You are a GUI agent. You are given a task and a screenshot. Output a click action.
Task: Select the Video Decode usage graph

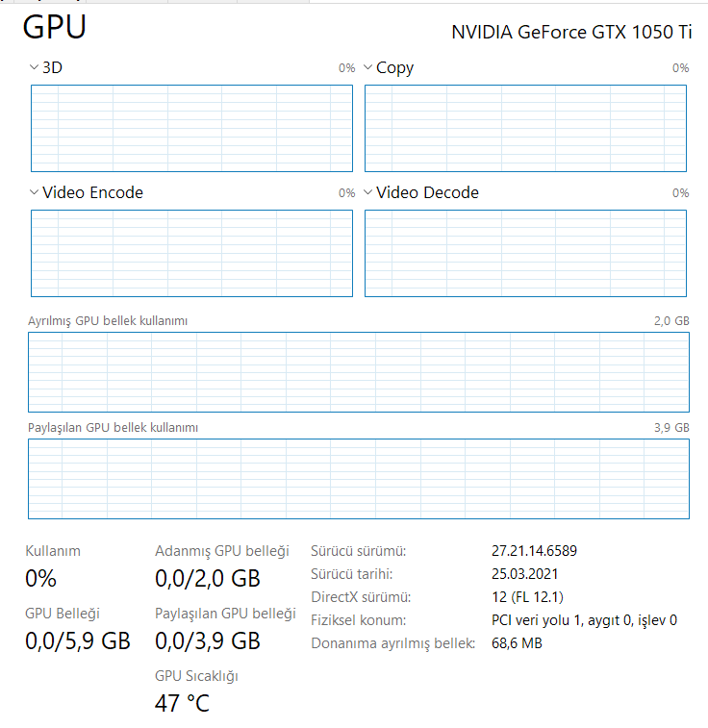tap(525, 253)
